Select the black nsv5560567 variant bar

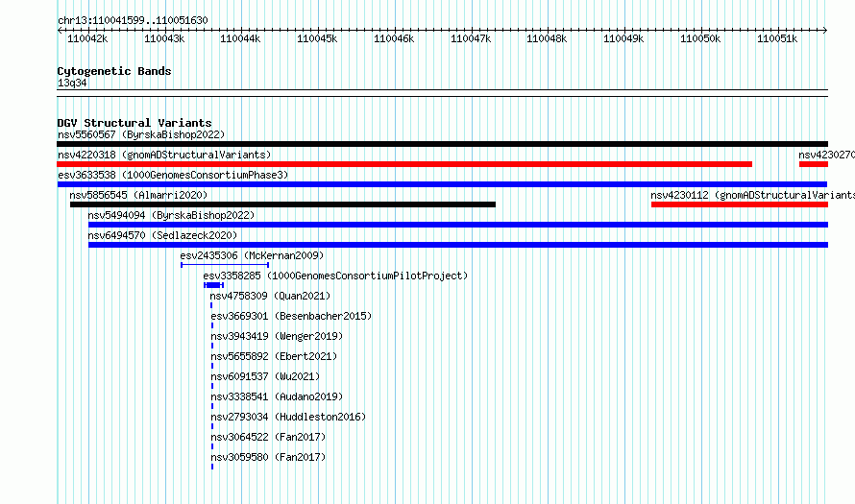coord(442,144)
